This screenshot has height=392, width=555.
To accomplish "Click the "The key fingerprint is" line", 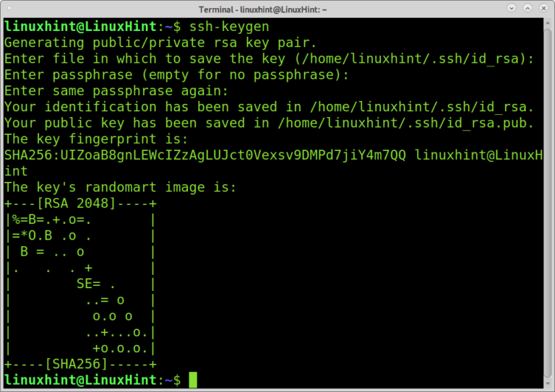I will point(95,139).
